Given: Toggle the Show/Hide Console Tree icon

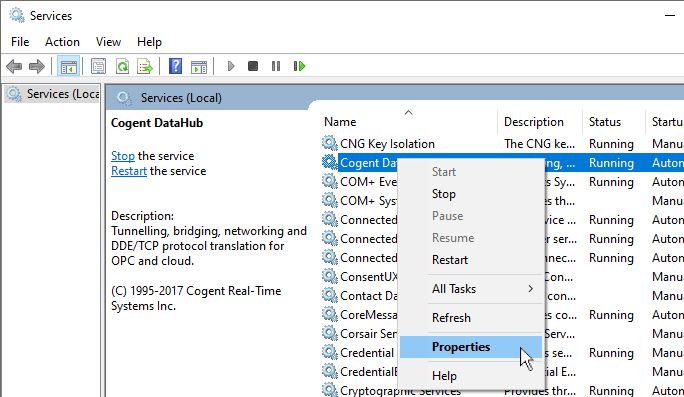Looking at the screenshot, I should [68, 66].
